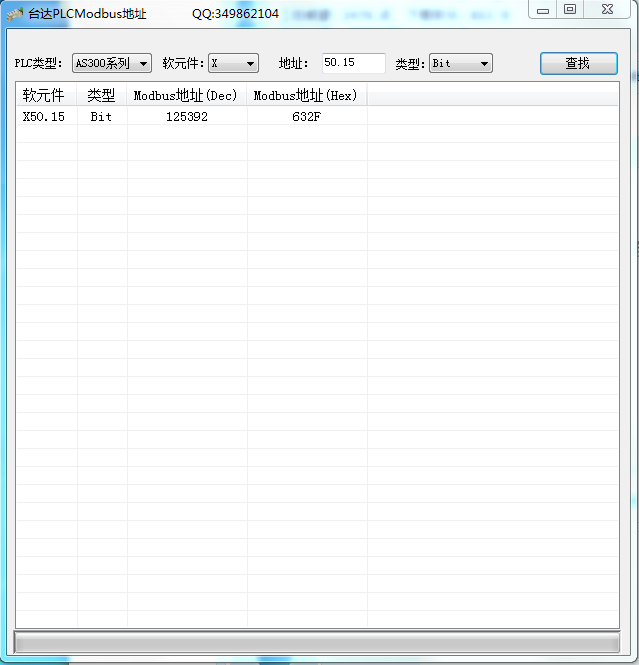Screen dimensions: 639x665
Task: Minimize the 台达PLCModbus地址 window
Action: click(543, 10)
